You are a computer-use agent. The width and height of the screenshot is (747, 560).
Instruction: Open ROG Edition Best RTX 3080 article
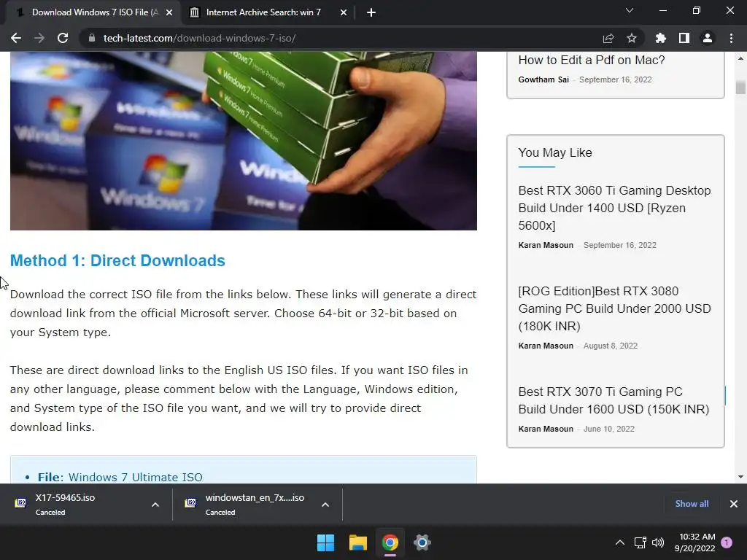(614, 308)
